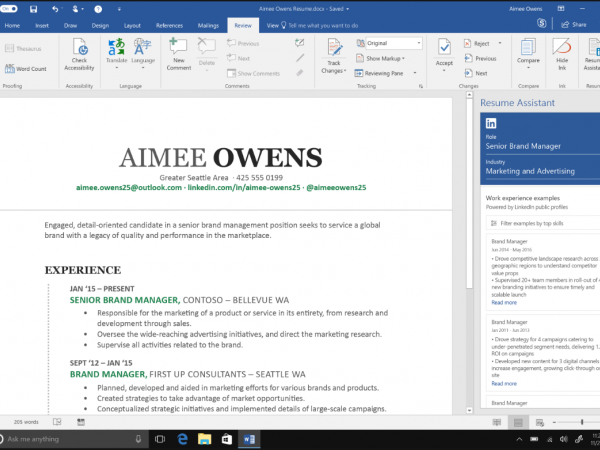Screen dimensions: 600x450
Task: Go to Previous comment
Action: [x=243, y=43]
